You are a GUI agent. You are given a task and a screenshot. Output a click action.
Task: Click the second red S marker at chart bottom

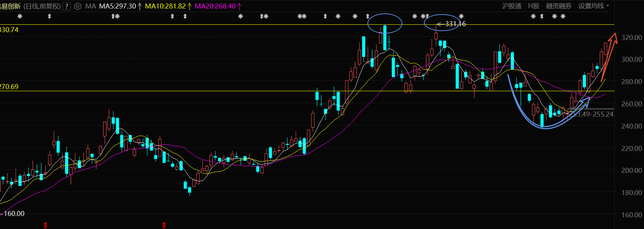click(164, 225)
